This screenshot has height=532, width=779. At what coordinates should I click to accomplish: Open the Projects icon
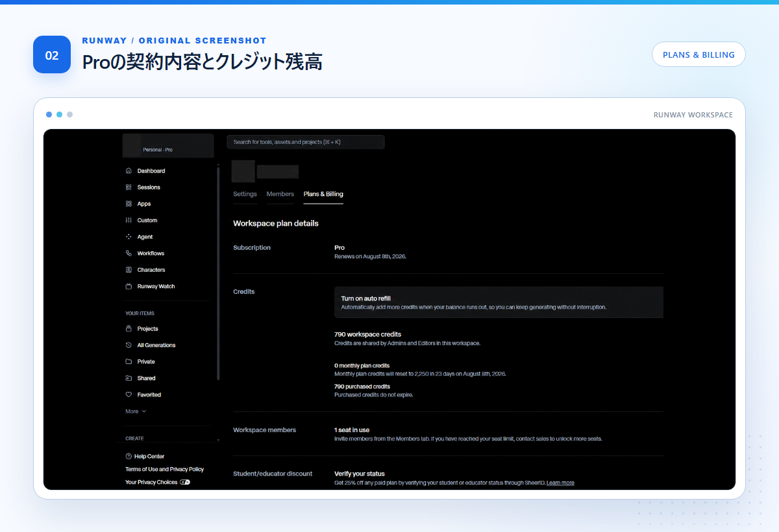point(129,328)
